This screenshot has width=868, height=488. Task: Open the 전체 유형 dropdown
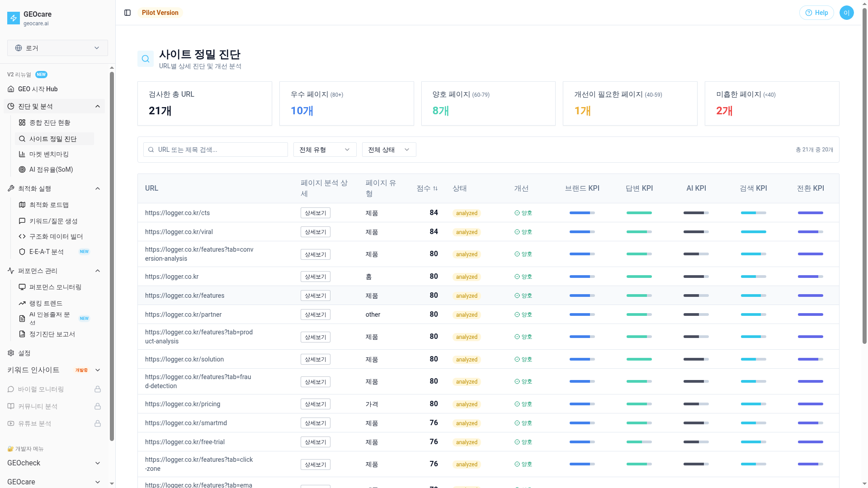click(325, 150)
